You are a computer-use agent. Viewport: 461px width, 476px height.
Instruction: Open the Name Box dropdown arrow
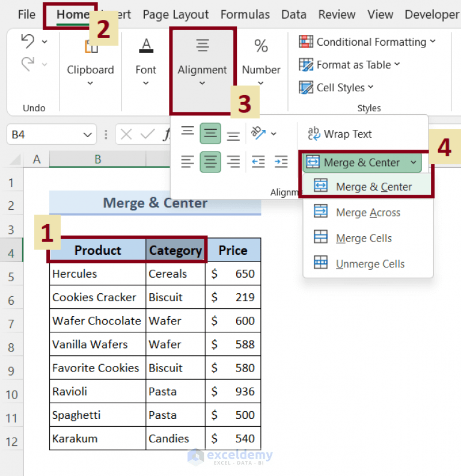point(88,135)
